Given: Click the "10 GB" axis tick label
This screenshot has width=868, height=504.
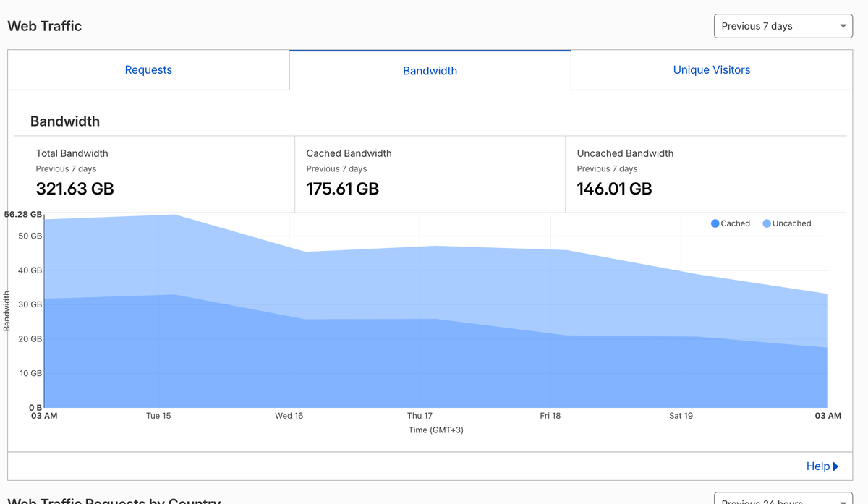Looking at the screenshot, I should tap(30, 373).
